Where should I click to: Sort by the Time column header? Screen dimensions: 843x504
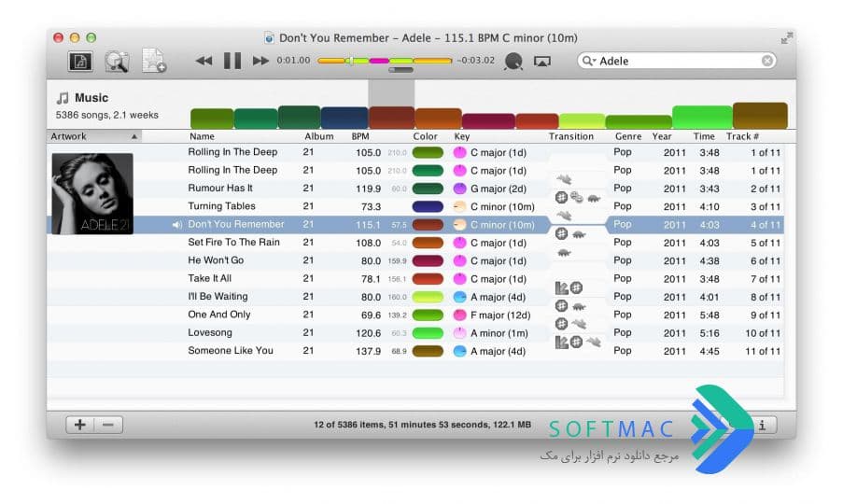(704, 136)
